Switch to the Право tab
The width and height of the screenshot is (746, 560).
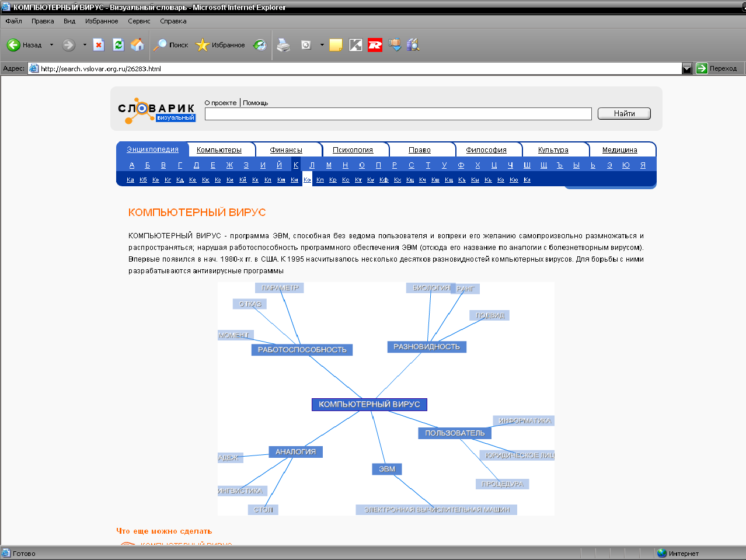(x=420, y=150)
